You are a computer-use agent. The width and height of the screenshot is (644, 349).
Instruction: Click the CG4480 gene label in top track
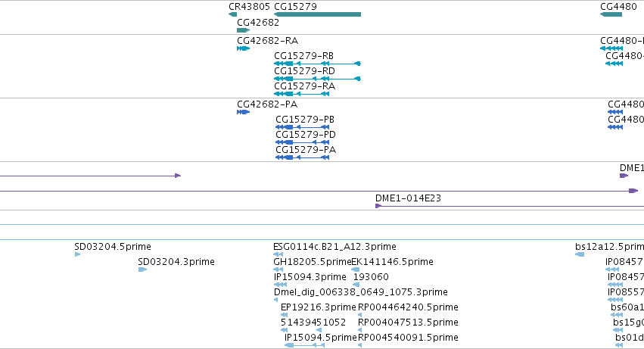(x=618, y=7)
